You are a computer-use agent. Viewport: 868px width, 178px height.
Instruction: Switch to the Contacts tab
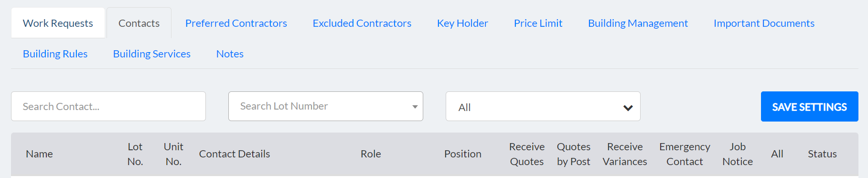click(x=139, y=23)
